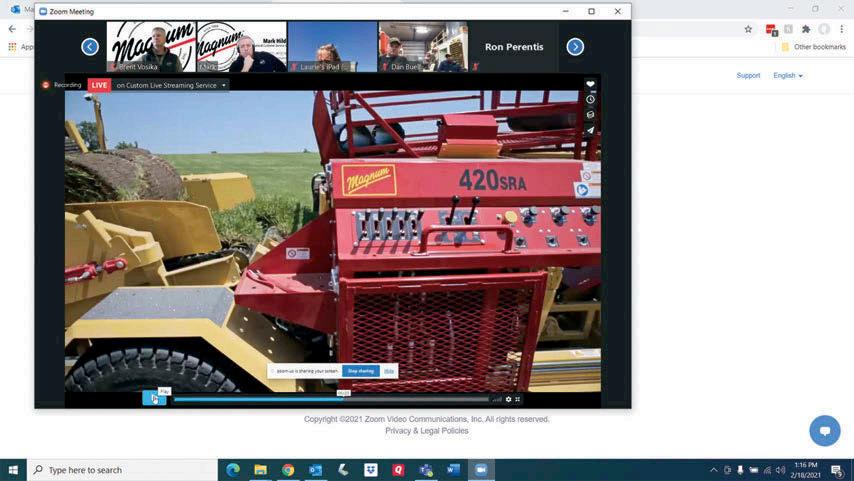Screen dimensions: 854x481
Task: Click Type here to search box
Action: [123, 470]
